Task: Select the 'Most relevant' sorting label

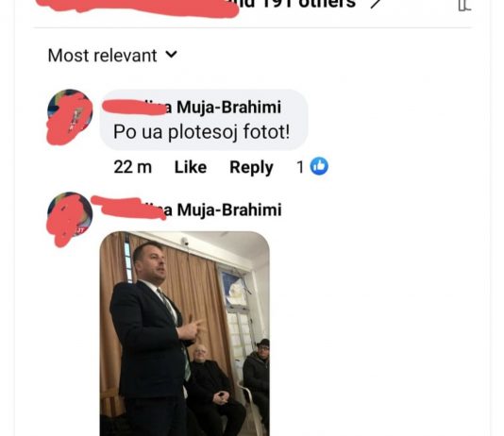Action: coord(102,56)
